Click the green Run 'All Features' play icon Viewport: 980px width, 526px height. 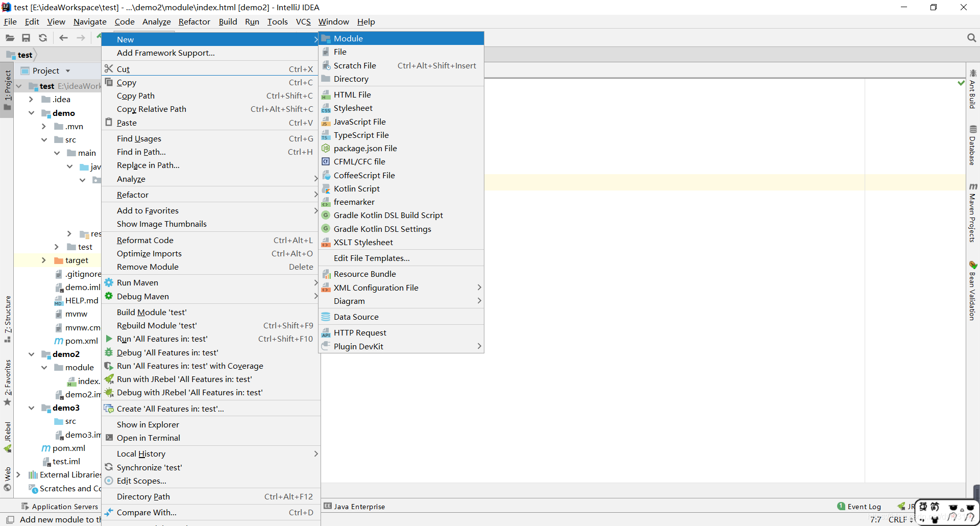pos(109,339)
